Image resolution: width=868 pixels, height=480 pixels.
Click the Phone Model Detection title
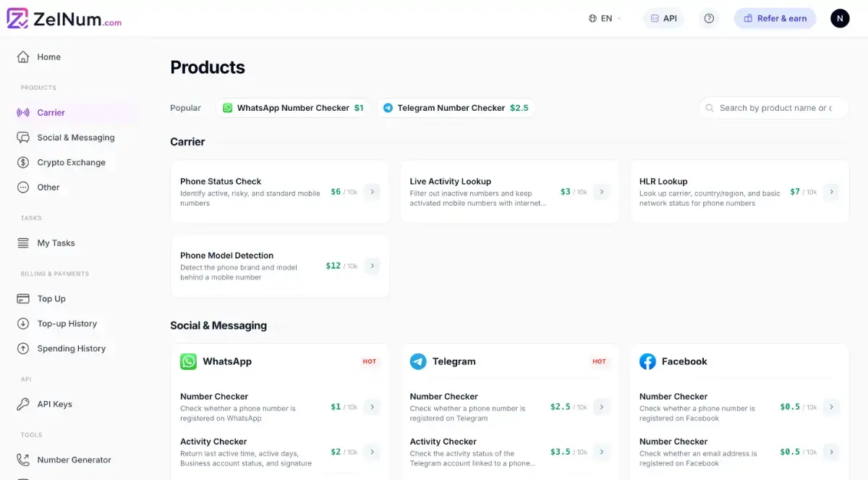226,256
